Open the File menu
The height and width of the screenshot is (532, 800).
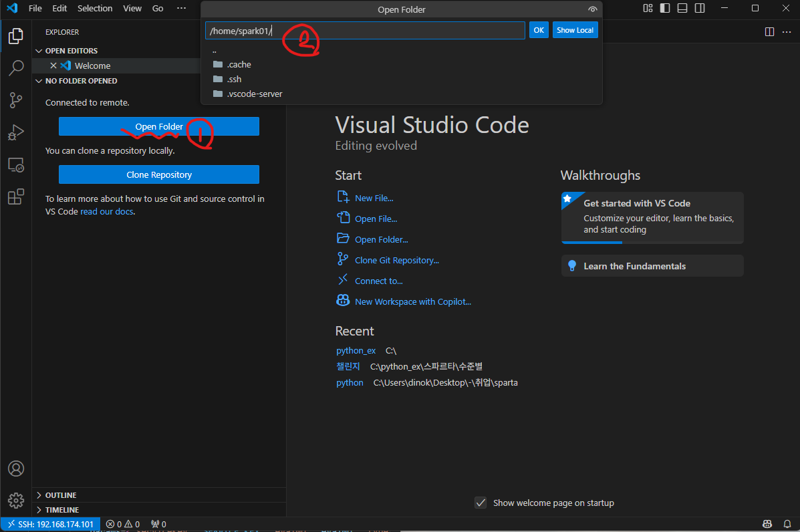click(x=35, y=8)
